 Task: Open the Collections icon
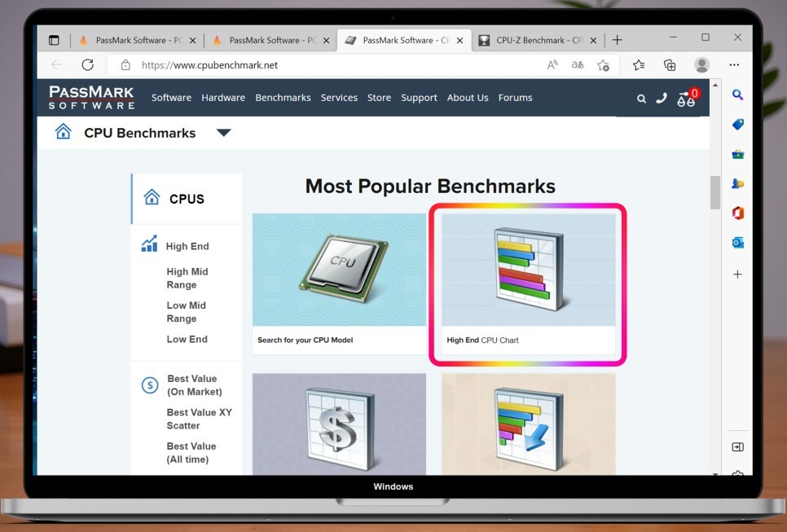coord(670,64)
